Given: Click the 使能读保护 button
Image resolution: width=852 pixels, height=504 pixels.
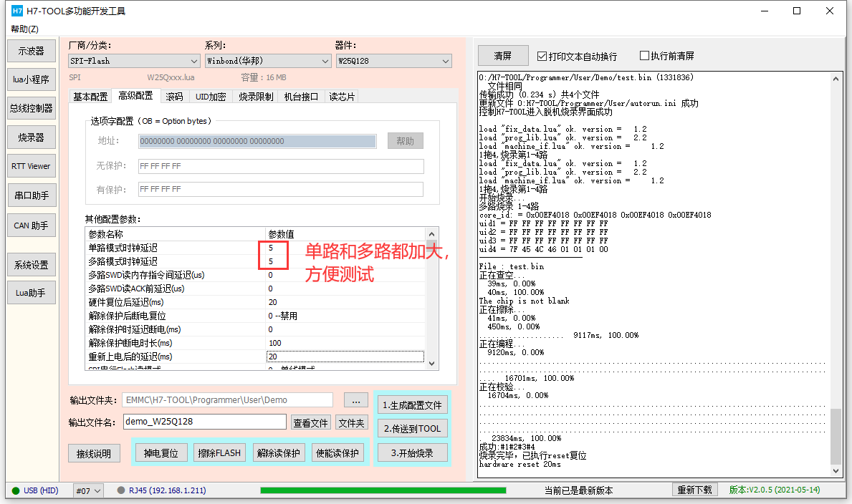Looking at the screenshot, I should tap(338, 453).
